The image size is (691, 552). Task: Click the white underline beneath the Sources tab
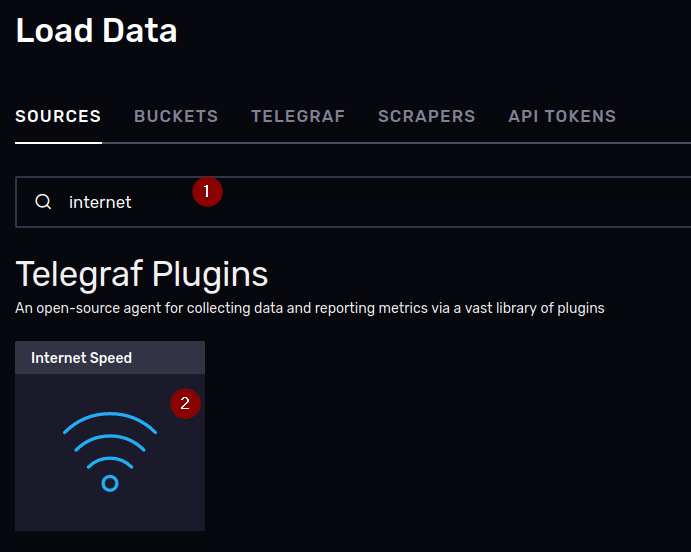click(58, 143)
